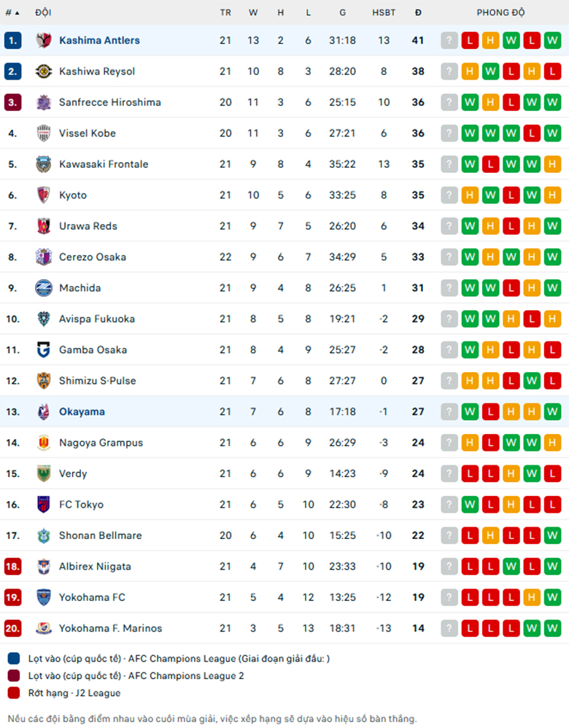Click the ĐỘI column header
The width and height of the screenshot is (569, 728).
point(43,12)
